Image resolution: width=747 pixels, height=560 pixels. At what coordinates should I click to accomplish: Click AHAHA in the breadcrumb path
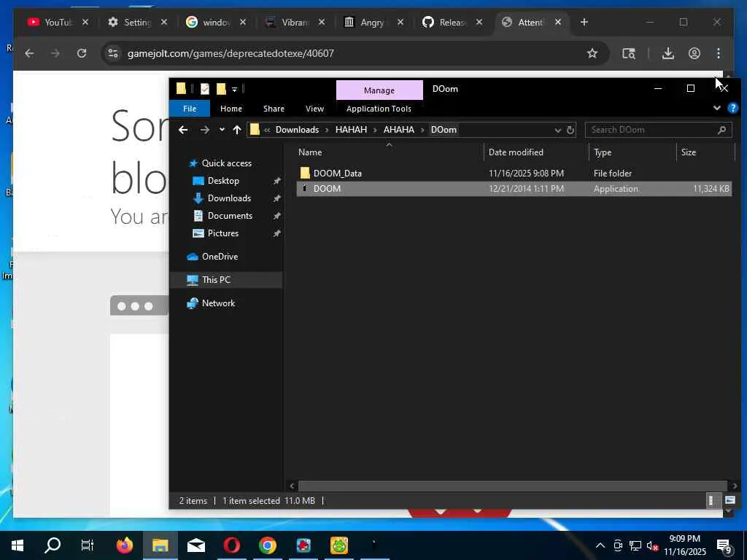399,130
